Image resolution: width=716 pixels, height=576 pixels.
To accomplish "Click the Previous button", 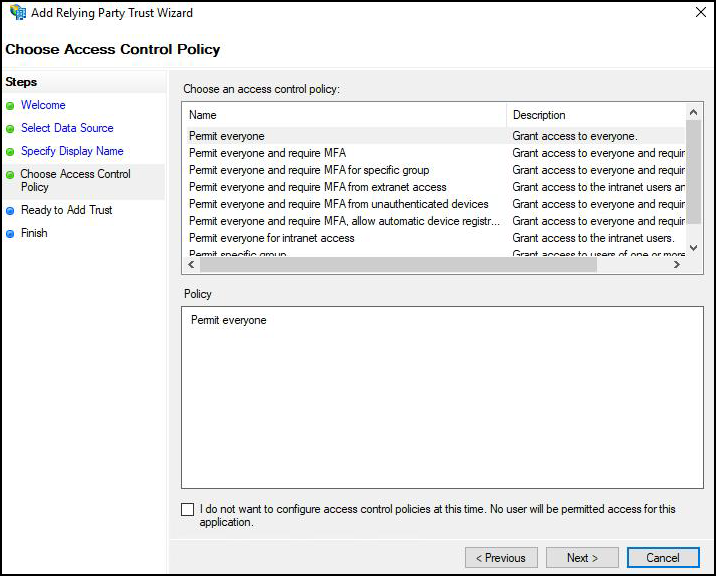I will 501,557.
